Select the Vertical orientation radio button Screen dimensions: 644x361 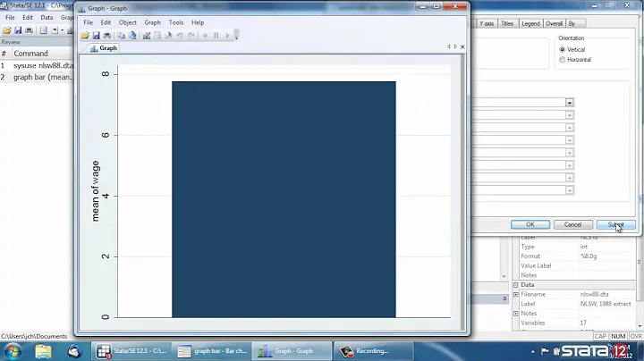coord(563,50)
